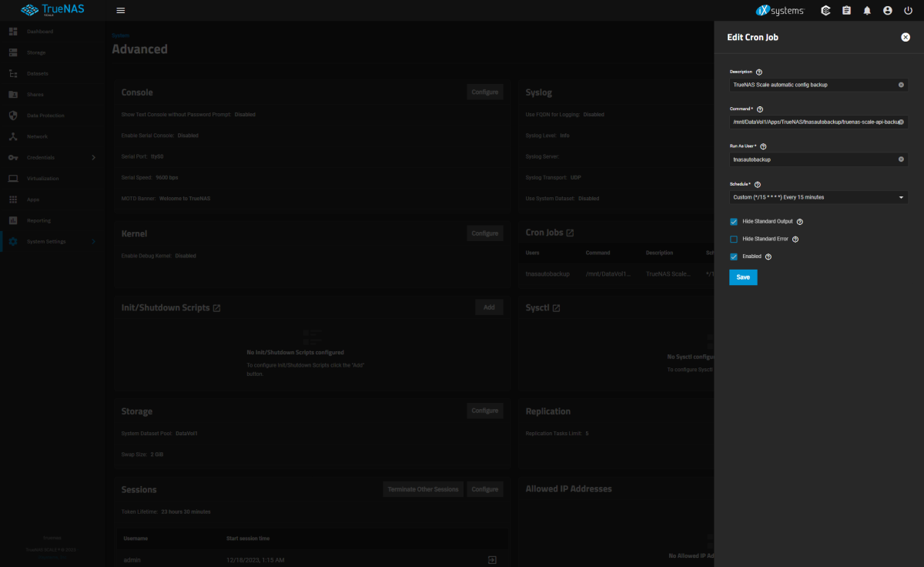Show help tooltip for Enabled
The height and width of the screenshot is (567, 924).
768,257
